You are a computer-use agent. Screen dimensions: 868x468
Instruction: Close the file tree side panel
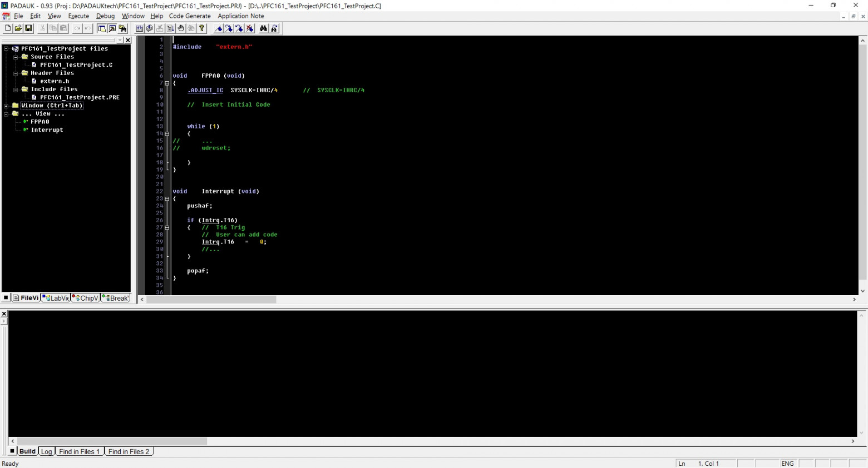point(128,40)
